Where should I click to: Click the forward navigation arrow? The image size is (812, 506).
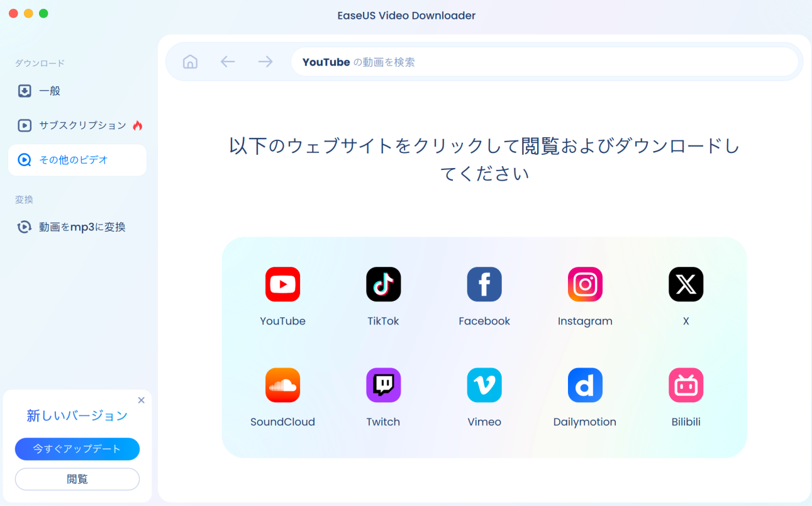click(265, 61)
